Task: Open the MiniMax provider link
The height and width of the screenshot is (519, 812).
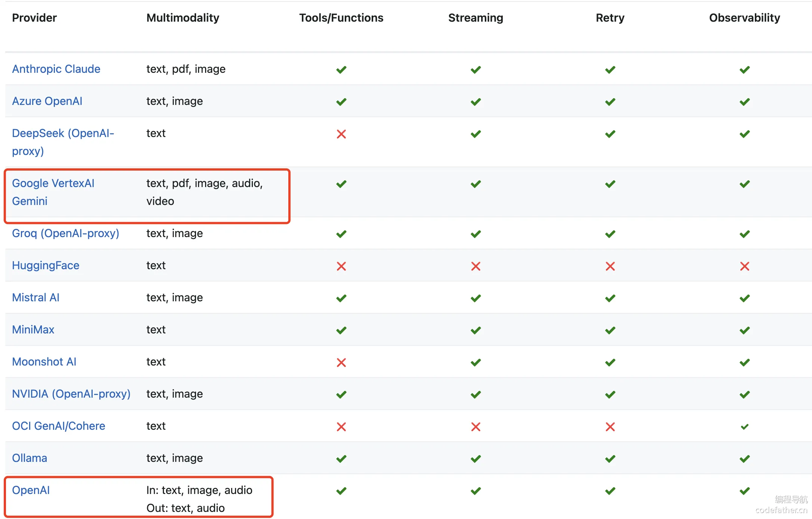Action: [33, 330]
